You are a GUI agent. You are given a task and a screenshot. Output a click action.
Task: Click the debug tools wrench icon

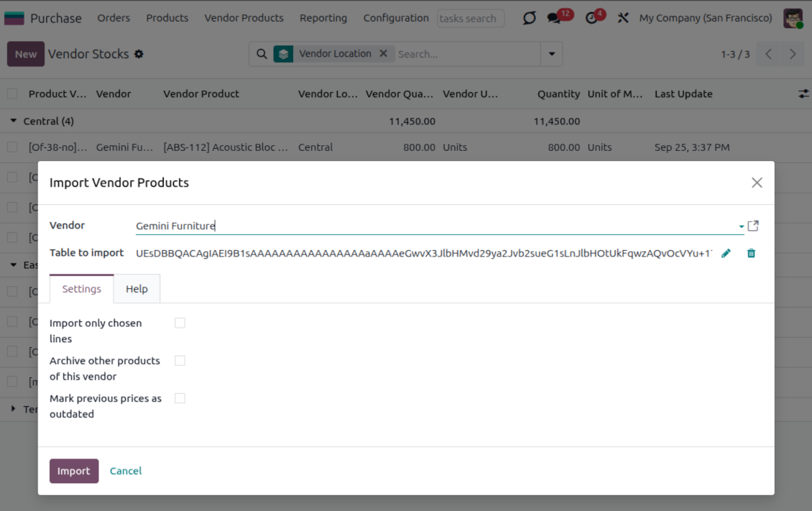pos(623,18)
